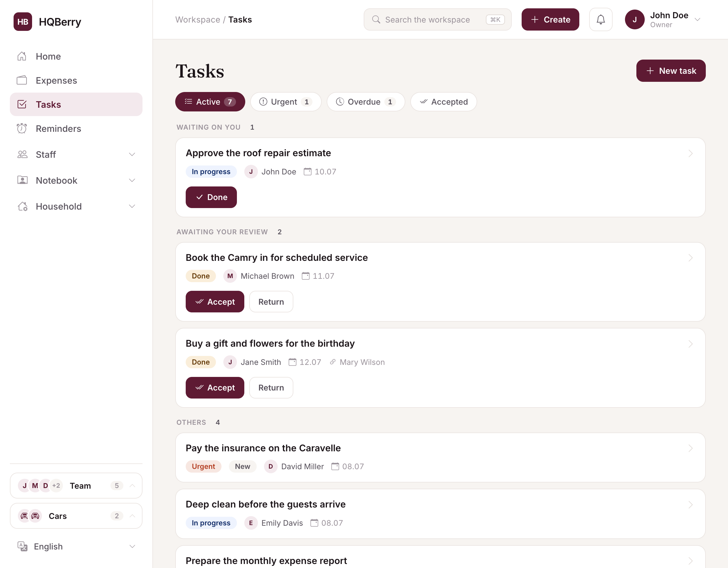728x568 pixels.
Task: Open the John Doe account dropdown
Action: coord(697,20)
